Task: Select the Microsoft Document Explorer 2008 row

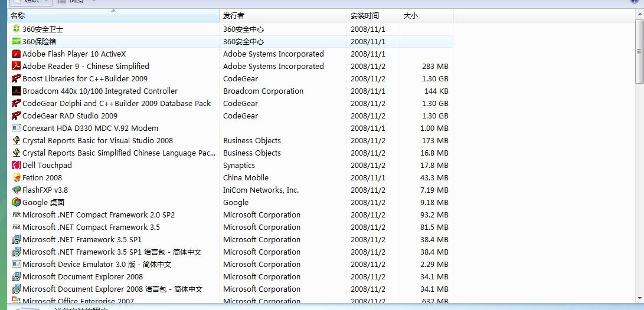Action: click(83, 276)
